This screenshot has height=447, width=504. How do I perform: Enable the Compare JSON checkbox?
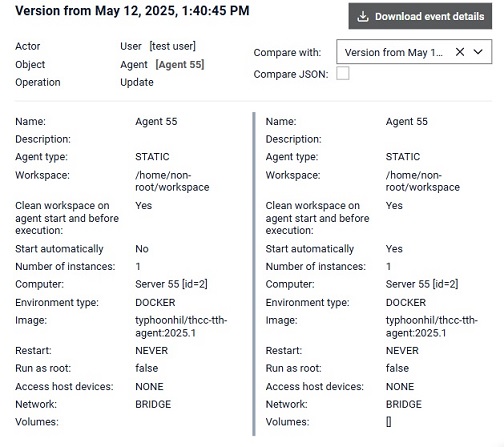tap(343, 73)
